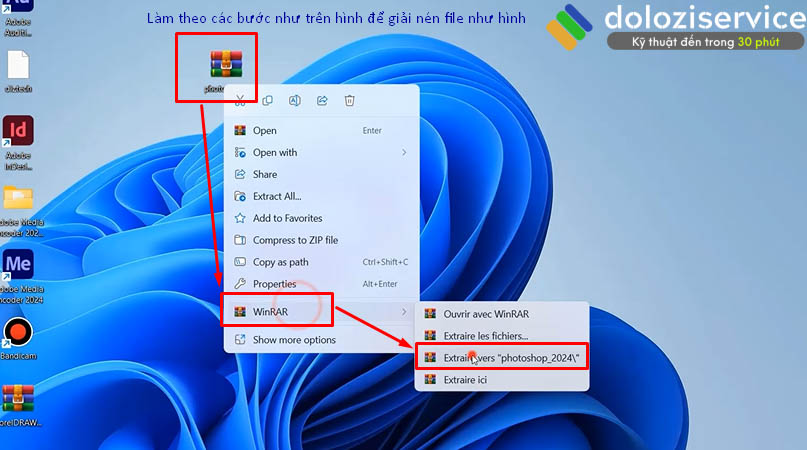Select Extraire ici
This screenshot has height=450, width=807.
502,380
